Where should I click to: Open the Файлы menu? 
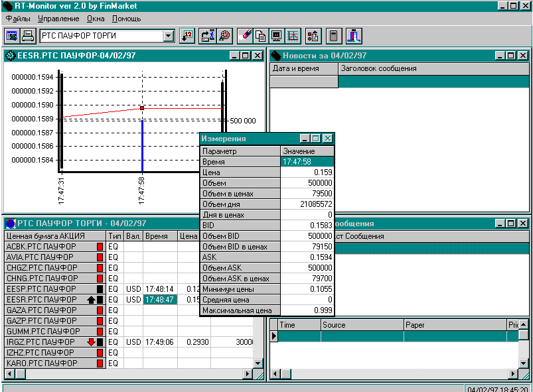point(18,19)
